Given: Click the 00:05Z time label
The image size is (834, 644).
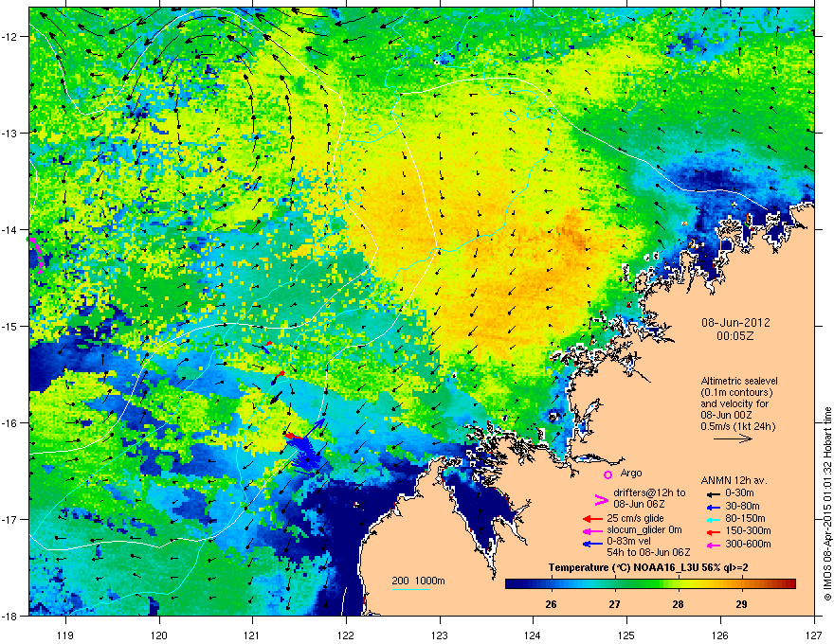Looking at the screenshot, I should tap(735, 336).
